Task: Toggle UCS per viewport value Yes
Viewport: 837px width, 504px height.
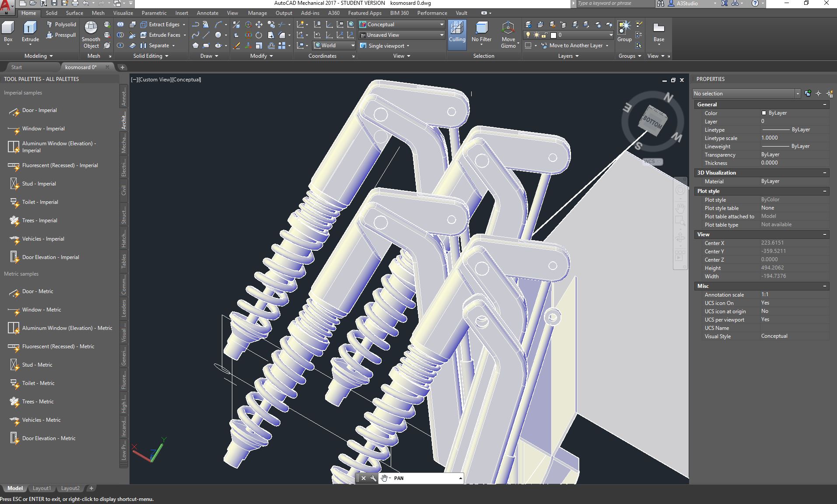Action: 765,319
